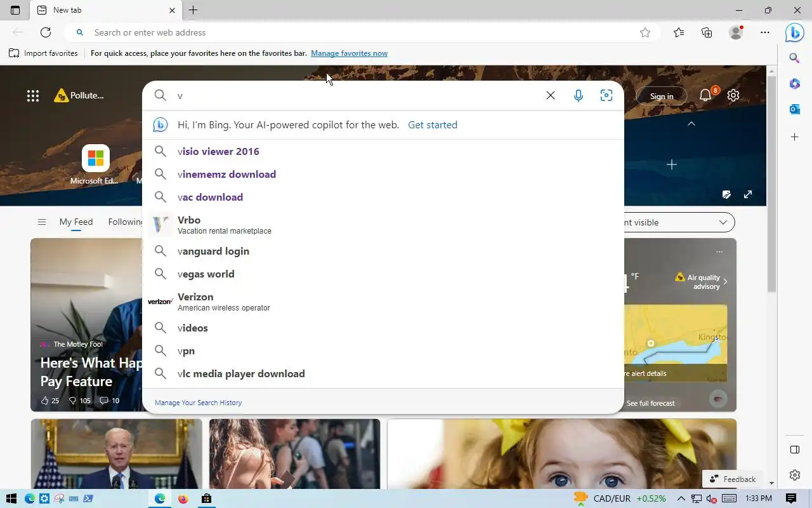Image resolution: width=812 pixels, height=508 pixels.
Task: Refresh the page with reload icon
Action: coord(46,32)
